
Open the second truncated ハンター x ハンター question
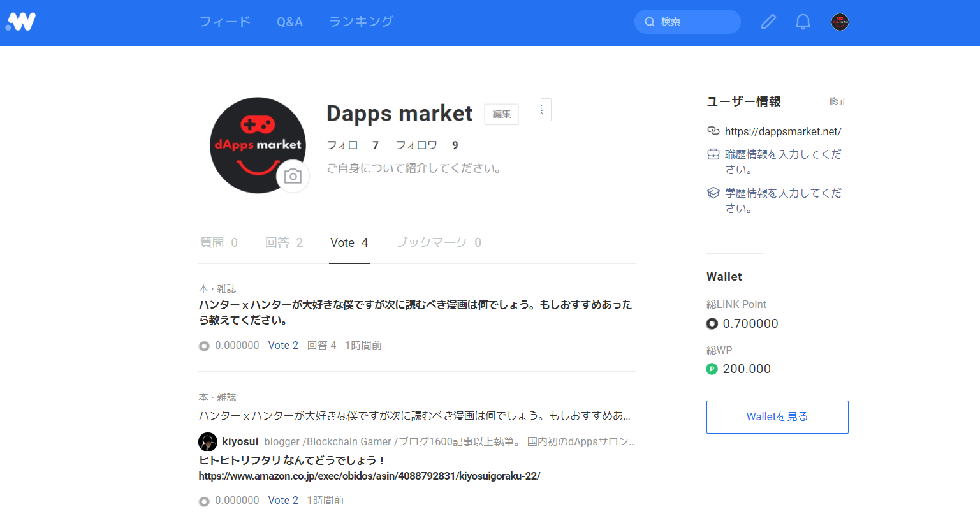pos(414,416)
